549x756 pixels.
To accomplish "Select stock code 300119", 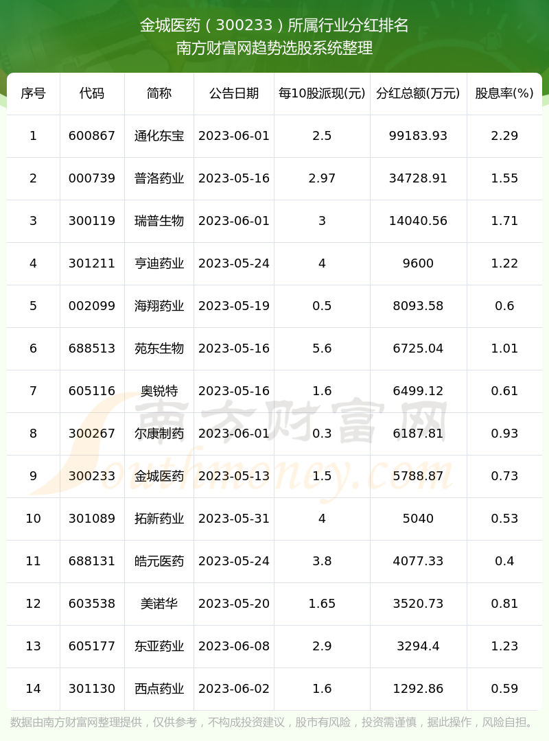I will (x=92, y=221).
